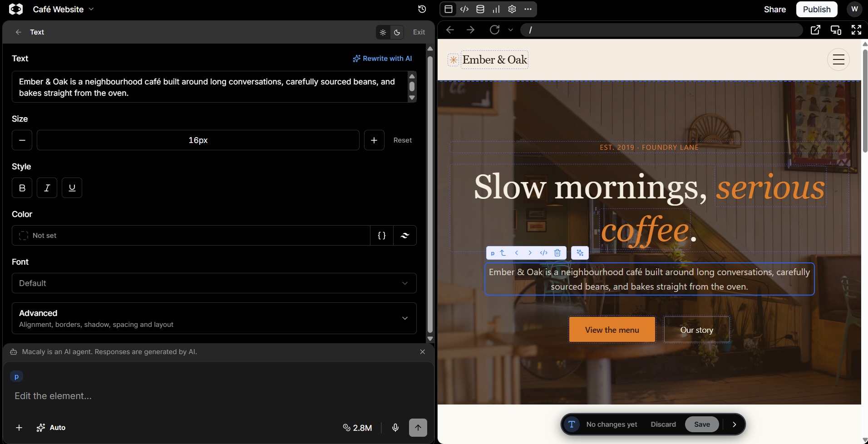868x444 pixels.
Task: Toggle bold text style
Action: (x=22, y=188)
